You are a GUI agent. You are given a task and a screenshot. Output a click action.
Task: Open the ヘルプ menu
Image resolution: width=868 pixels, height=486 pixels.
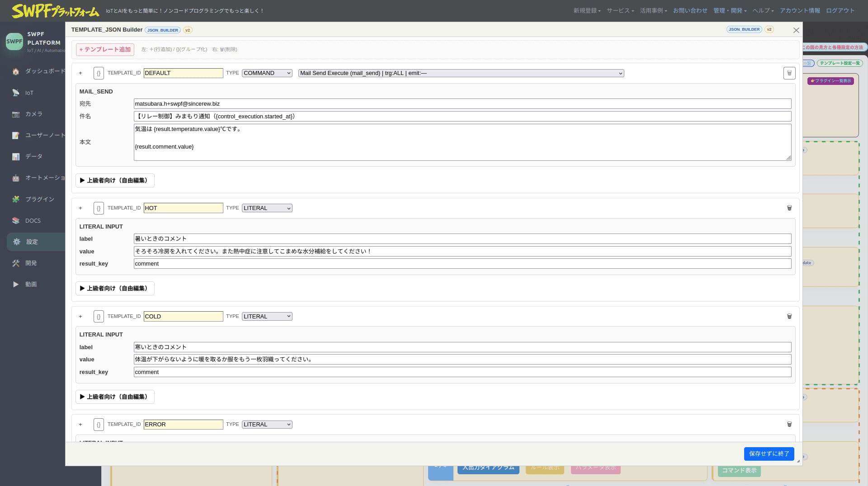click(x=763, y=11)
